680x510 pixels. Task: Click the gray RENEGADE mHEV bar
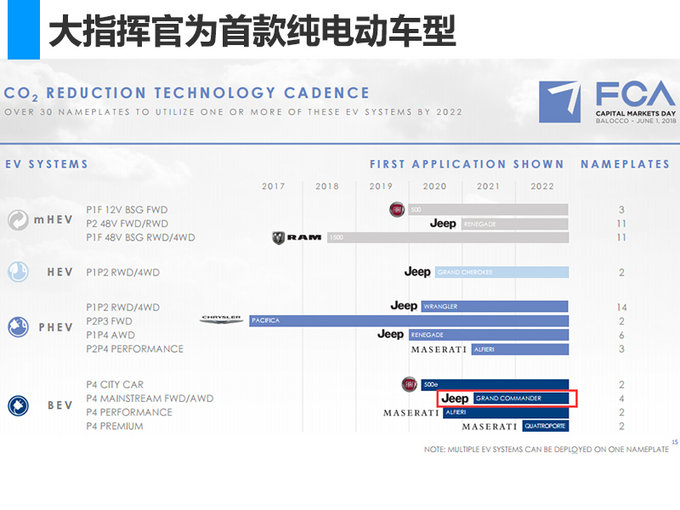click(x=515, y=224)
